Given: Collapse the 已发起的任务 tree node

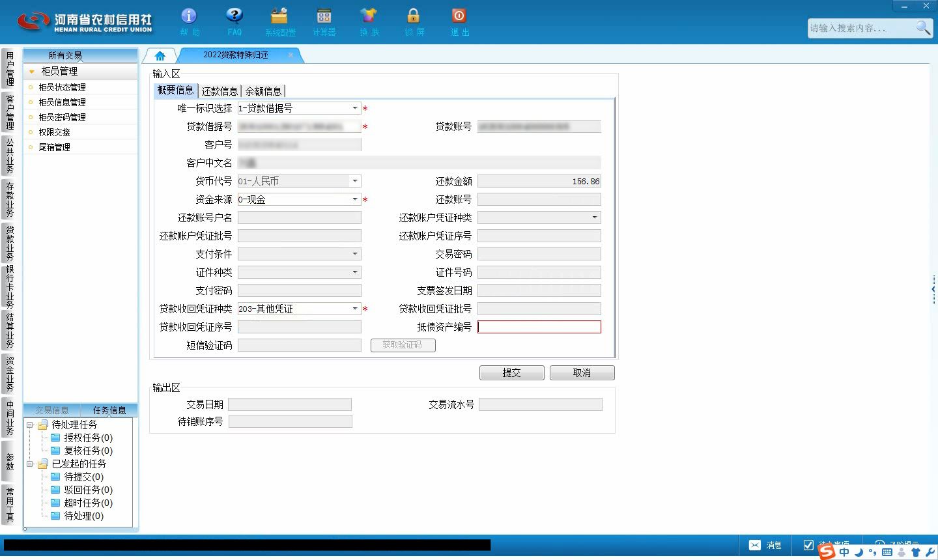Looking at the screenshot, I should [29, 464].
